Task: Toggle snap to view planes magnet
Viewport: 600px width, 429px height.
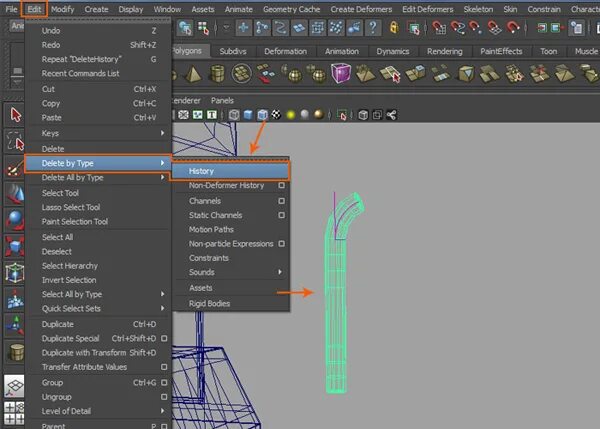Action: (x=494, y=28)
